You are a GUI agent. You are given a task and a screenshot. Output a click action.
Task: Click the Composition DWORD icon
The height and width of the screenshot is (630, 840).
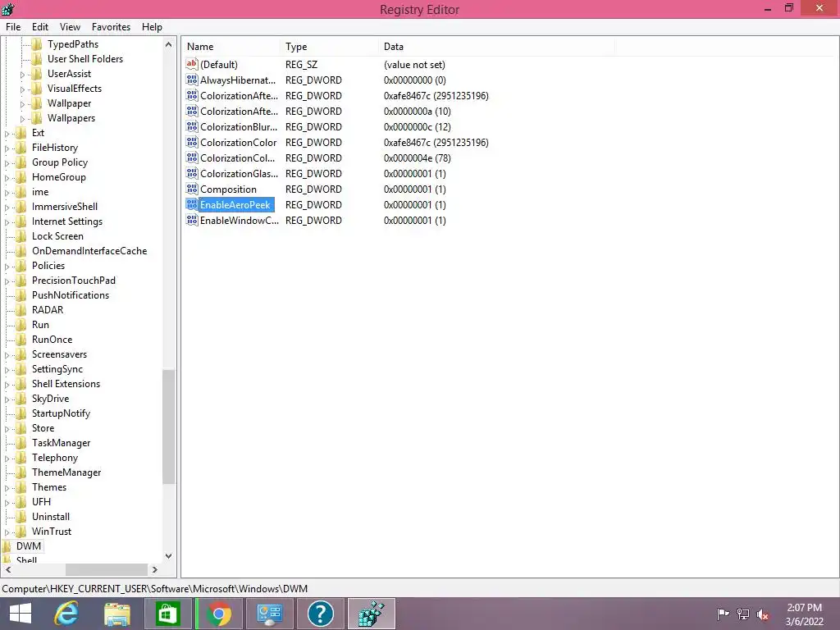192,189
